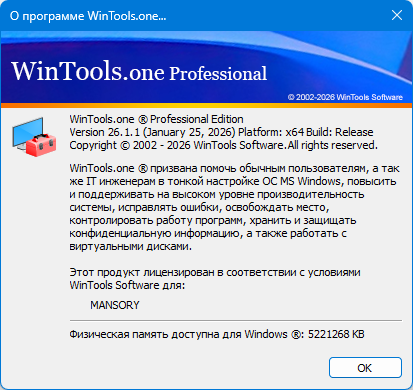
Task: Close the About WinTools.one dialog
Action: tap(397, 15)
